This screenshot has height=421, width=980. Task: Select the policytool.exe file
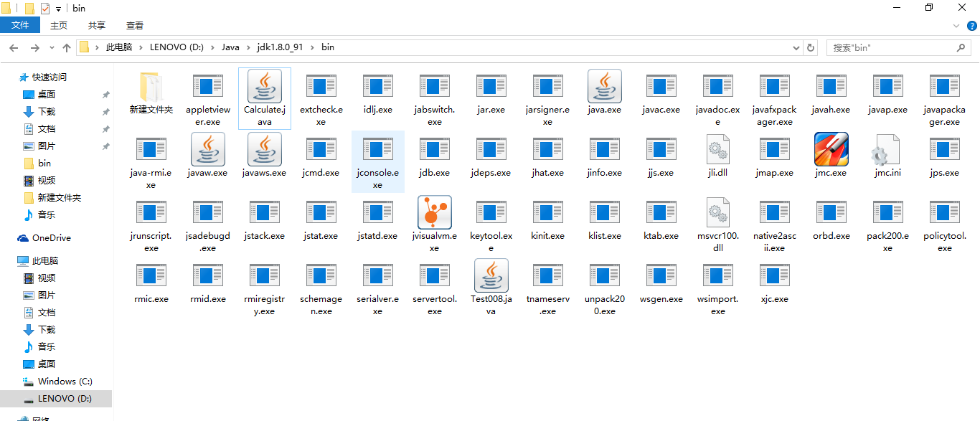tap(945, 224)
